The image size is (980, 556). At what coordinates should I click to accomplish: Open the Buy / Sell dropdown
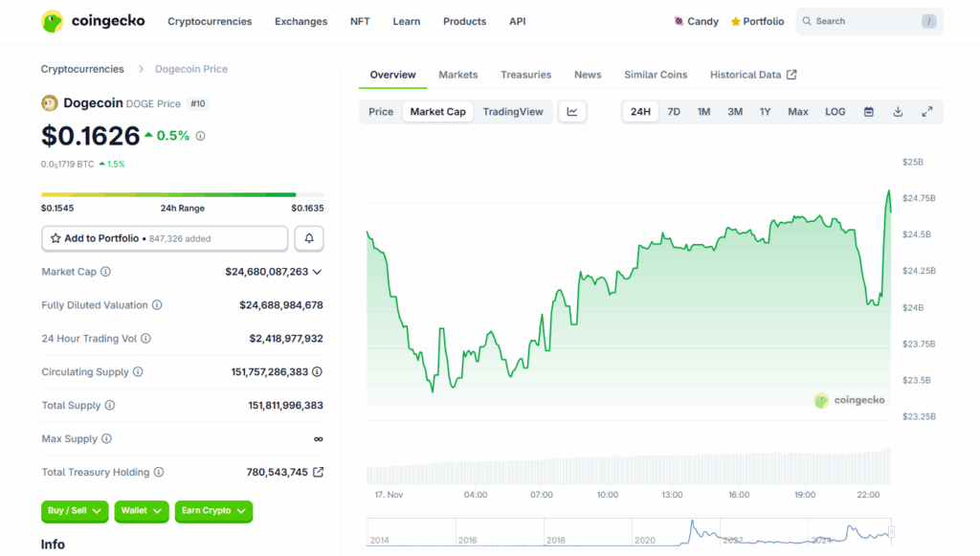75,511
